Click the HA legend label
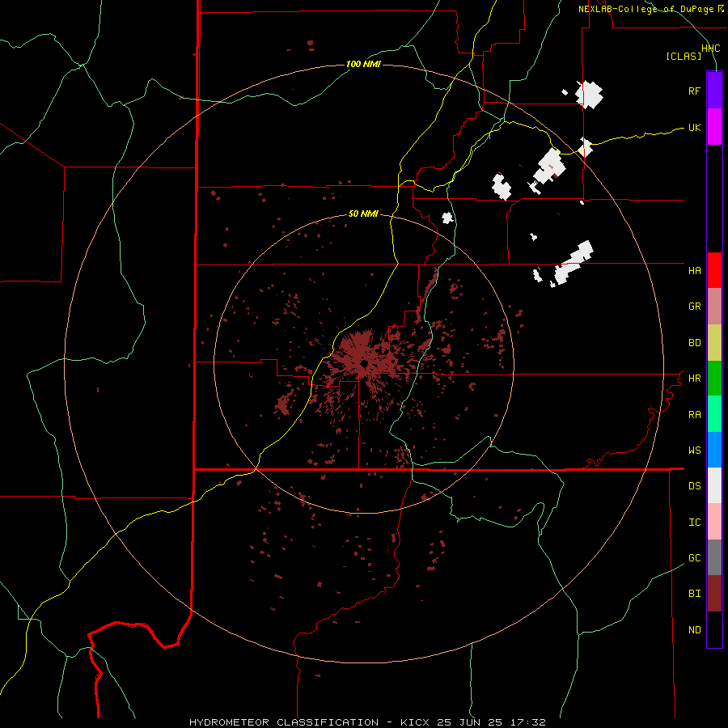 click(694, 270)
